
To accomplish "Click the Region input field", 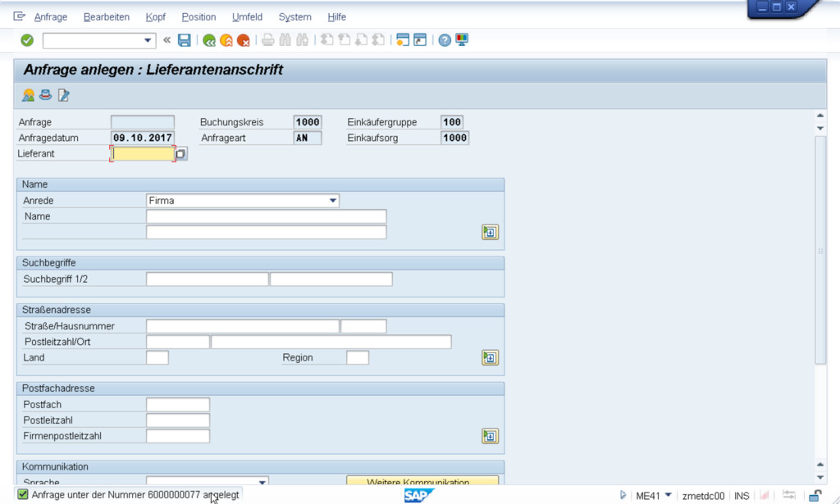I will (x=358, y=357).
